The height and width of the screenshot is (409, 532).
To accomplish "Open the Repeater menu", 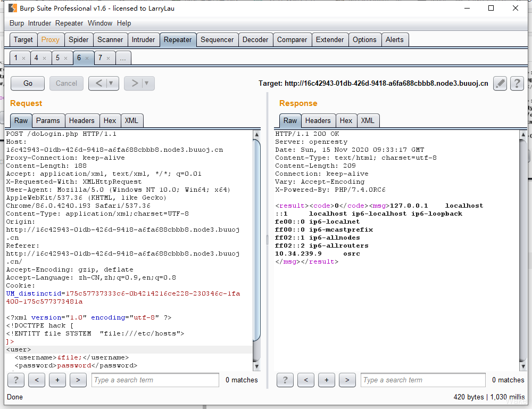I will click(69, 23).
